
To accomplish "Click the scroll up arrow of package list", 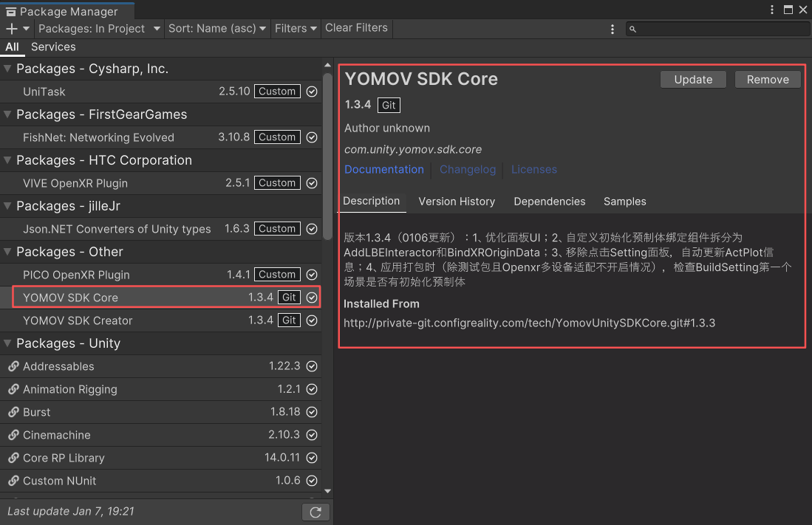I will click(x=327, y=65).
